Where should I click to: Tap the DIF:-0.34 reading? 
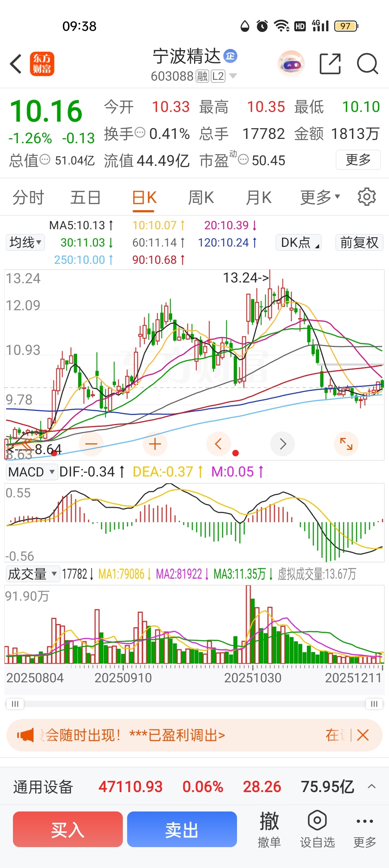[x=92, y=472]
